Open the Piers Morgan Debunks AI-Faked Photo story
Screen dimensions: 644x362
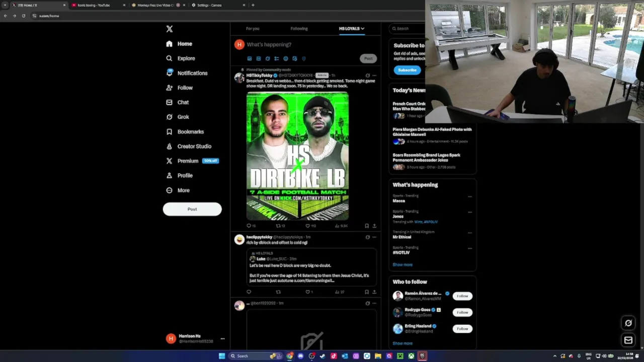tap(432, 135)
